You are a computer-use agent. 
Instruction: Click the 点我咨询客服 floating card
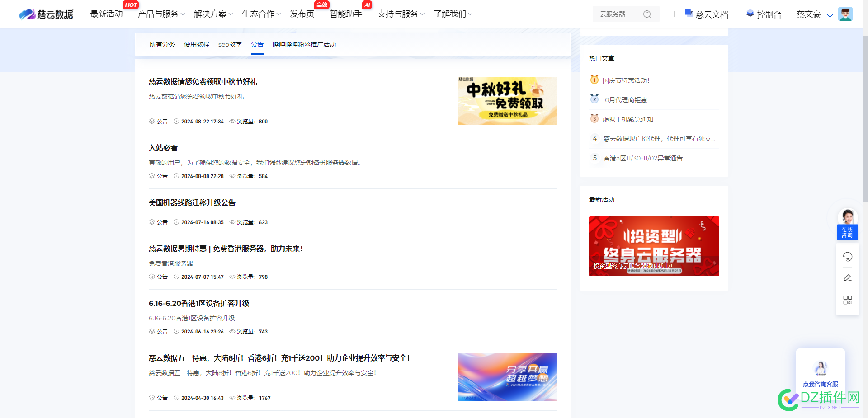[820, 370]
